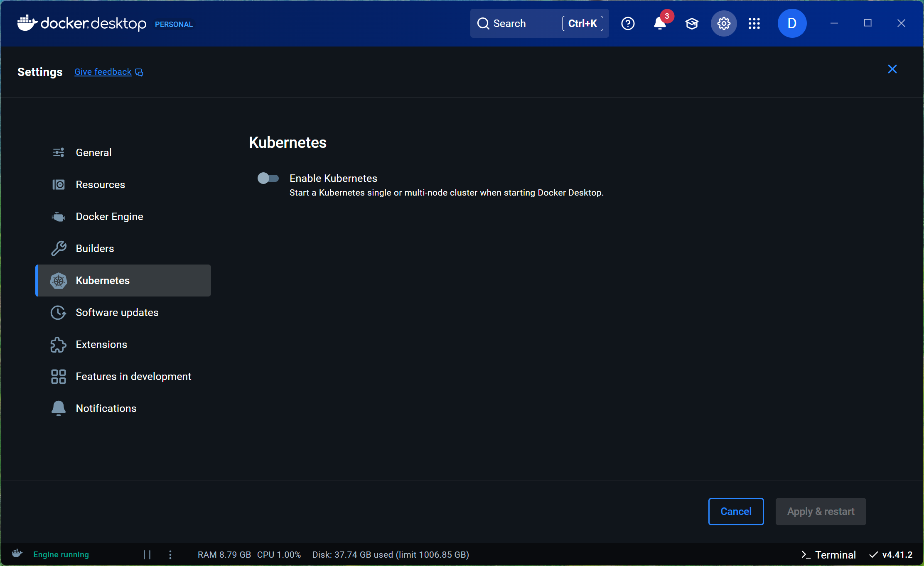
Task: Select Kubernetes settings section
Action: [x=123, y=280]
